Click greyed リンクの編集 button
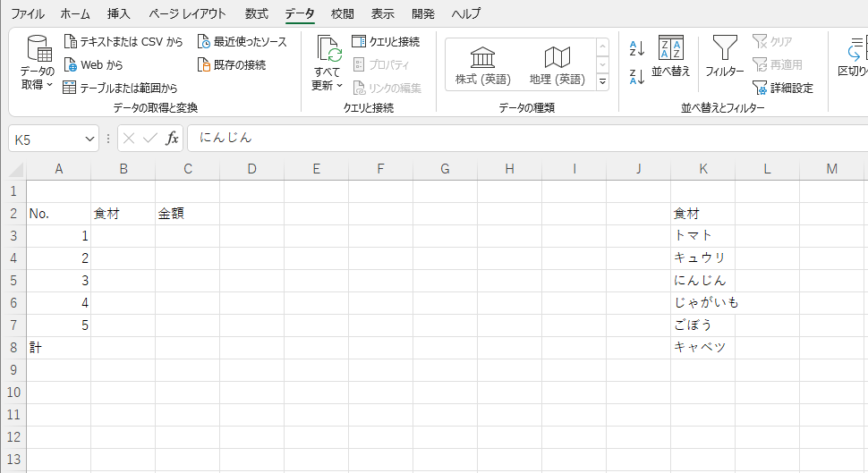 pos(387,88)
